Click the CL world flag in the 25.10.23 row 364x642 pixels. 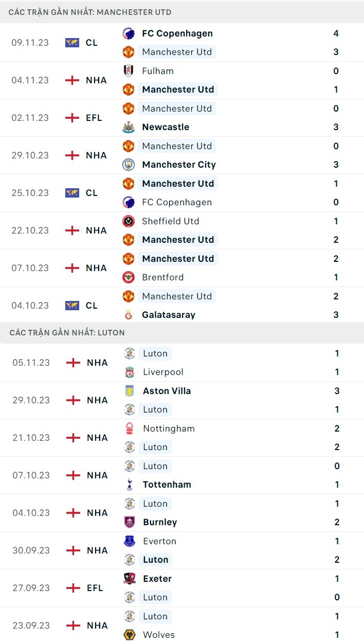(72, 193)
